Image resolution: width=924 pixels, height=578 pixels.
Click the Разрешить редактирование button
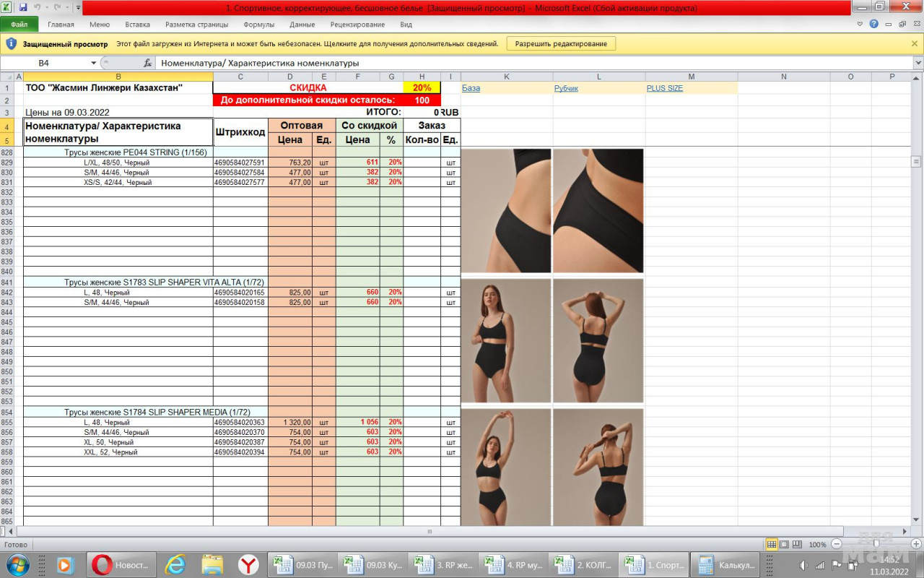561,43
